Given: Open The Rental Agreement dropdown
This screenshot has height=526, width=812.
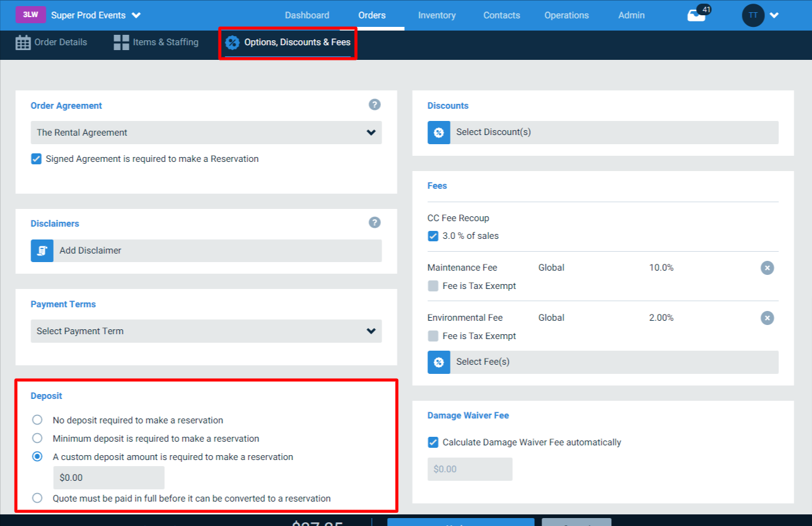Looking at the screenshot, I should pos(206,133).
